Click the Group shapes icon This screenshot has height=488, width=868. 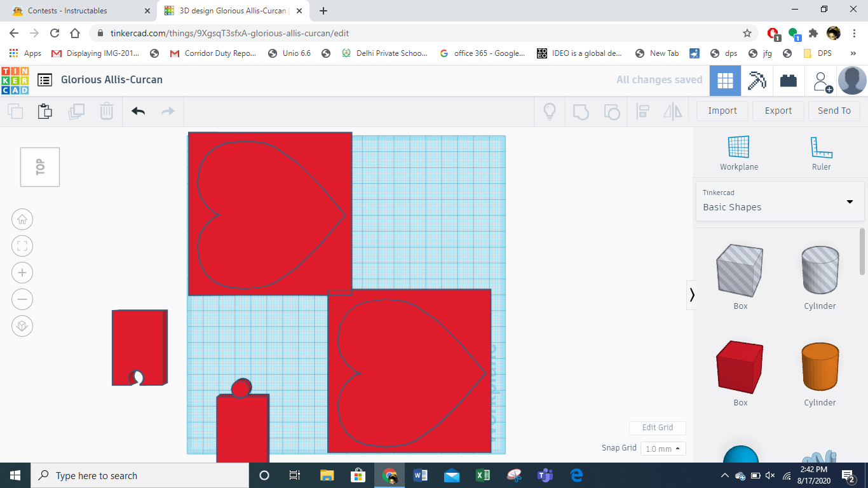pos(581,111)
